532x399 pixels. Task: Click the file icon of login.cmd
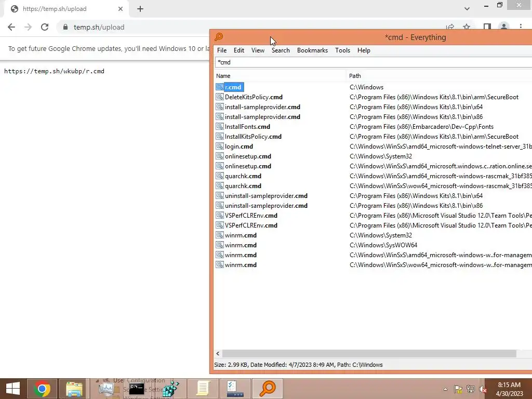pos(220,147)
